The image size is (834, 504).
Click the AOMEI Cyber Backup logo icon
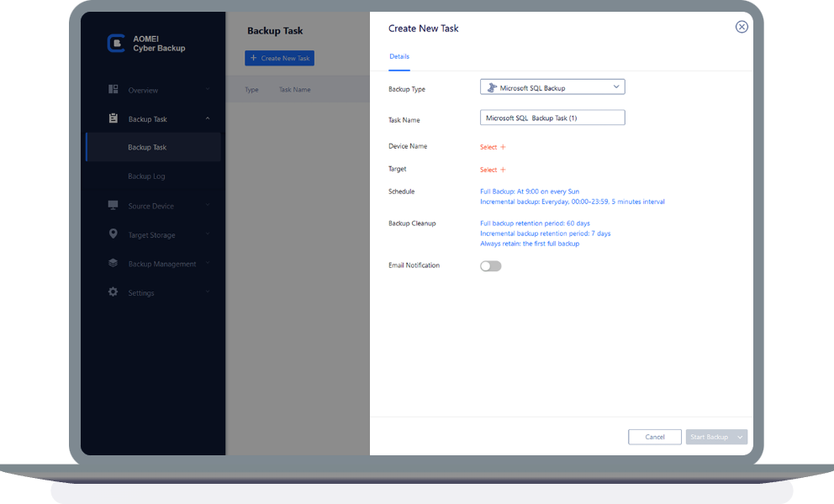[x=116, y=44]
